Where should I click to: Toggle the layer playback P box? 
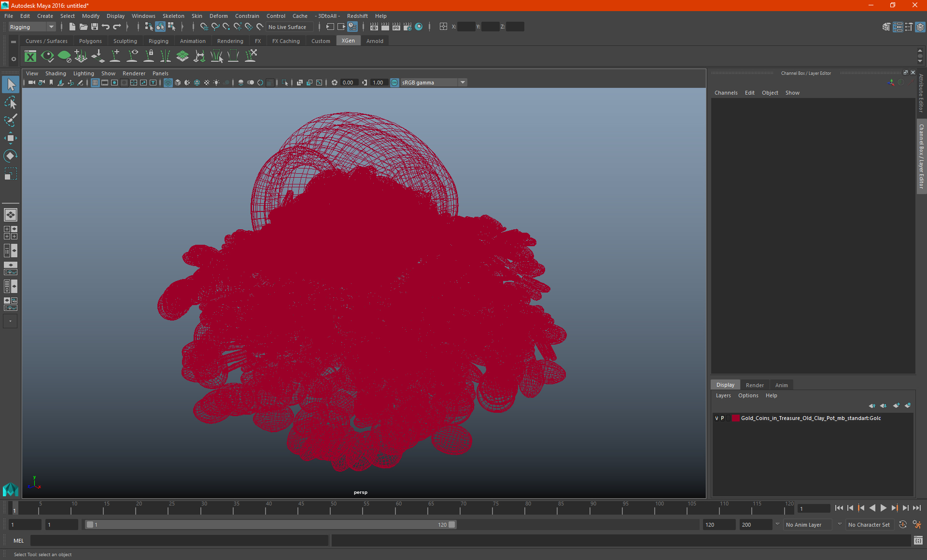pyautogui.click(x=722, y=418)
